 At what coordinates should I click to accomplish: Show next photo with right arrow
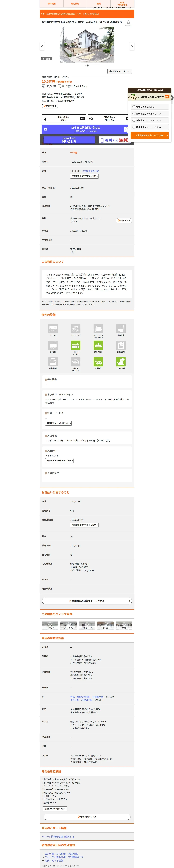132,46
